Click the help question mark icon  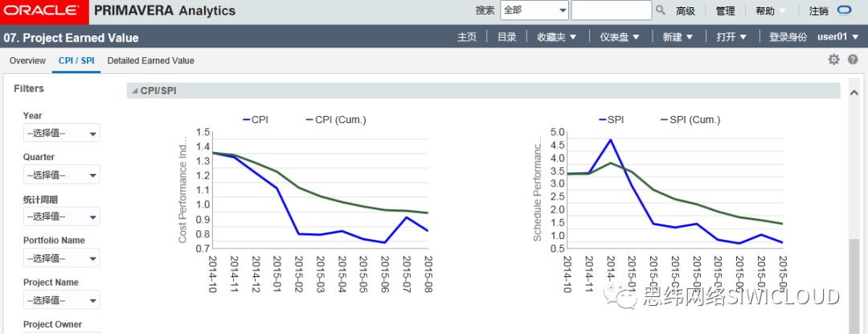pyautogui.click(x=853, y=60)
